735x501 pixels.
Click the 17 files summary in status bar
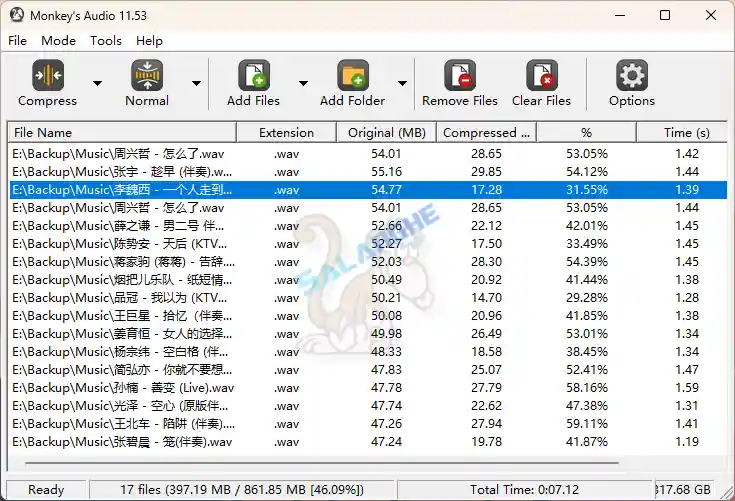242,490
